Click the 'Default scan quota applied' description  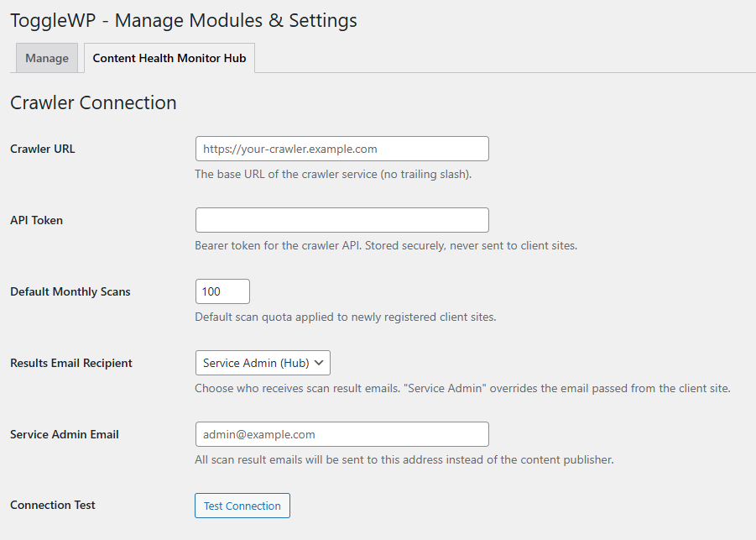[346, 317]
